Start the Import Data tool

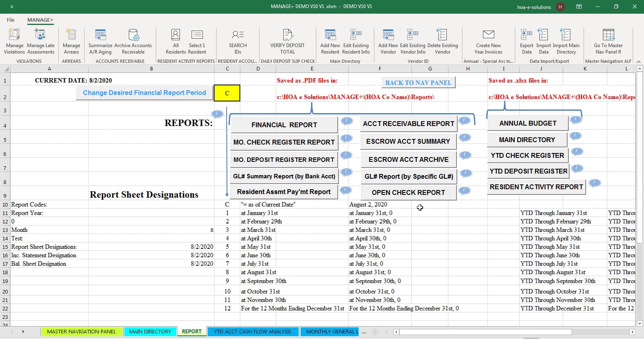click(x=543, y=41)
